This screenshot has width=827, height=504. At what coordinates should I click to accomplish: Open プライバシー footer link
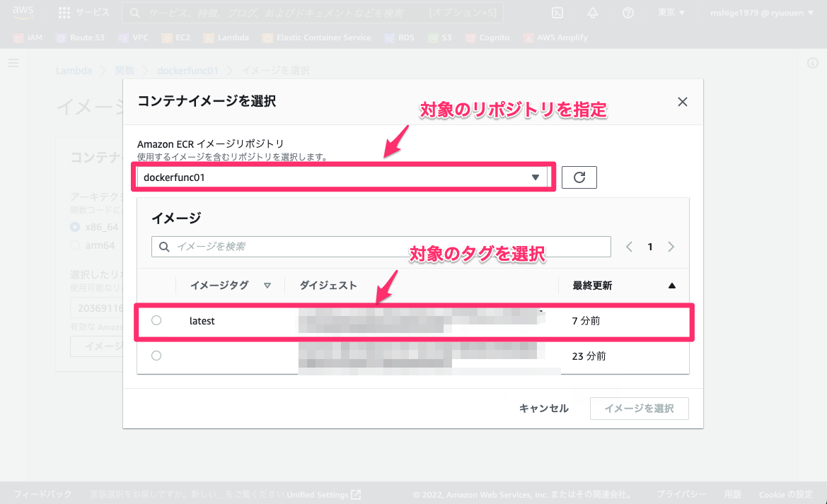click(x=681, y=495)
